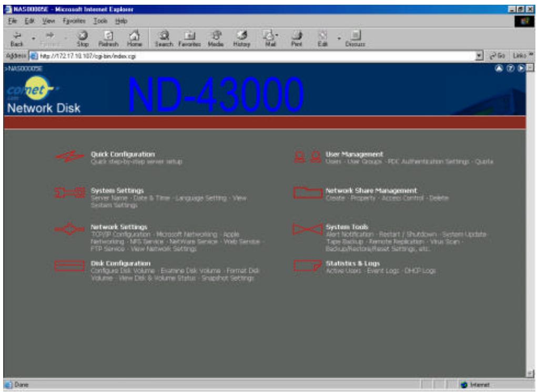Click the User Management people icon
Screen dimensions: 537x392
(x=308, y=157)
